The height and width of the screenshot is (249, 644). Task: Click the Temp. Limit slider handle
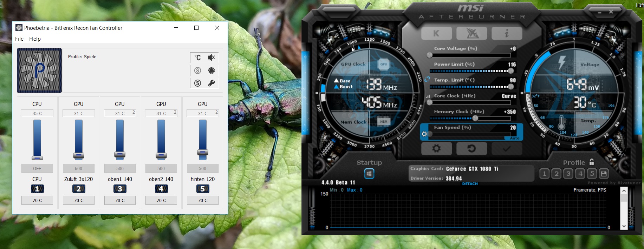(511, 87)
